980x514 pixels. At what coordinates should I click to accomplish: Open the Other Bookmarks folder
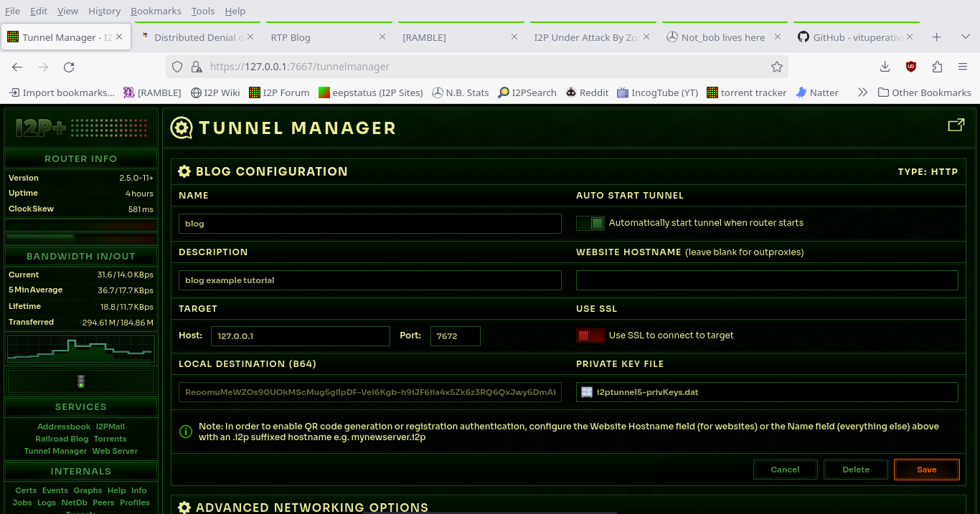[925, 92]
